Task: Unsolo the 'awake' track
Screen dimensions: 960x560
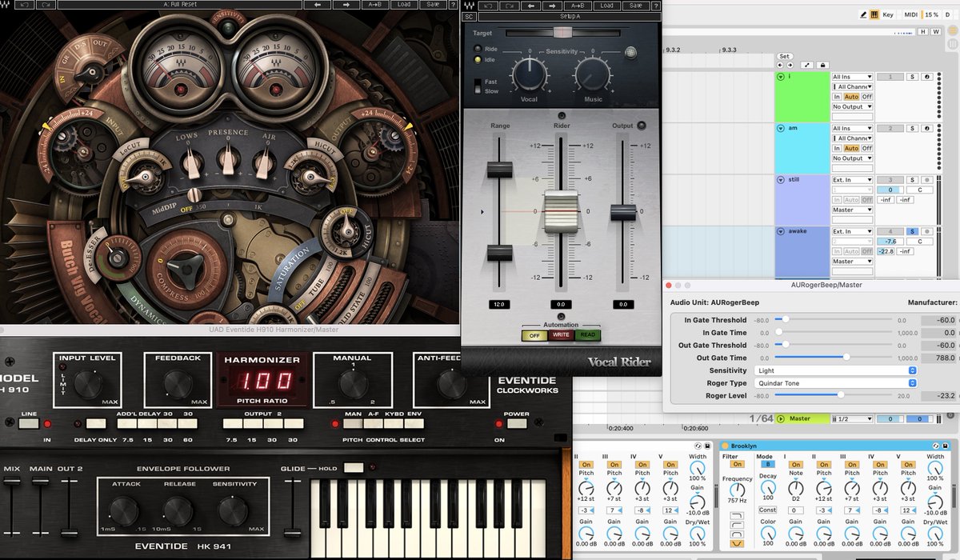Action: pos(912,231)
